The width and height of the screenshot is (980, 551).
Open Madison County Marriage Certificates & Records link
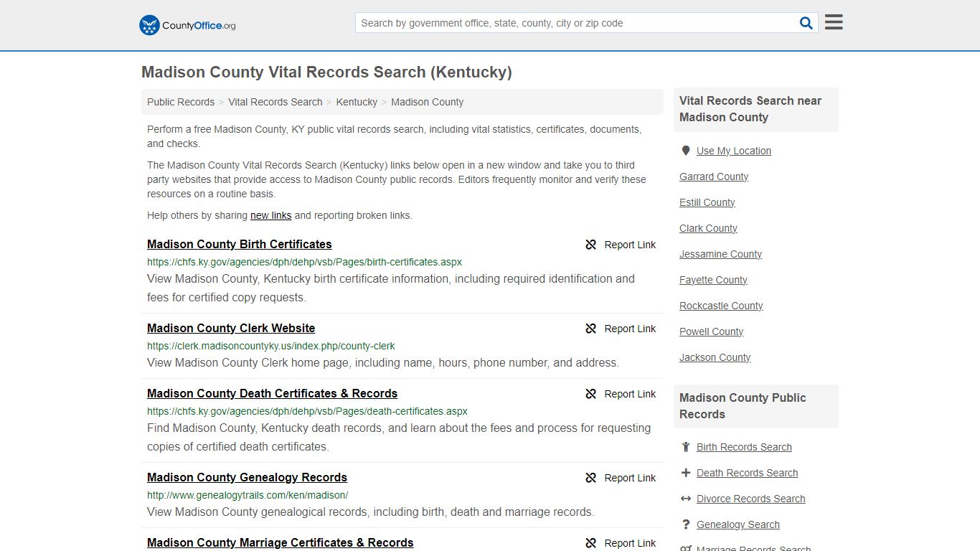click(280, 542)
